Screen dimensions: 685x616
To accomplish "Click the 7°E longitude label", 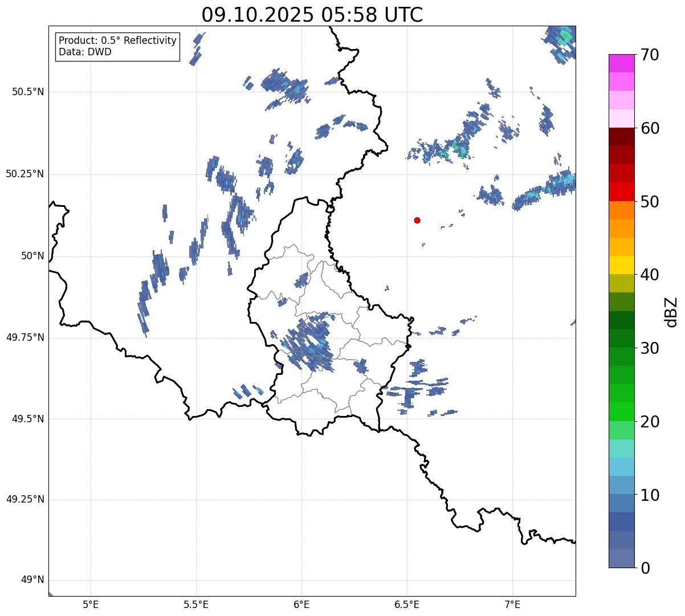I will [512, 604].
